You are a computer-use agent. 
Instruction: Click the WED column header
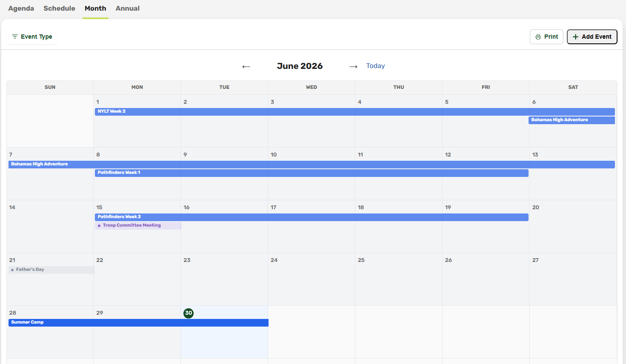click(x=312, y=87)
